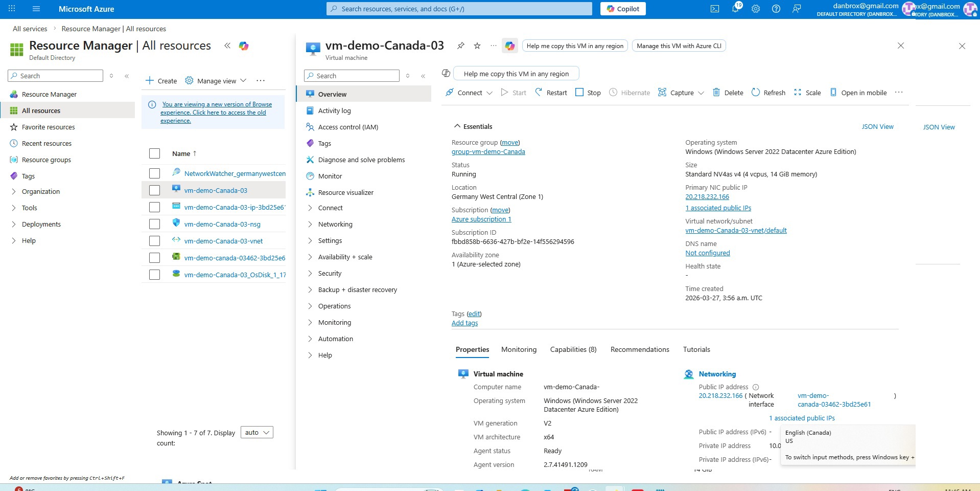Open the Azure subscription 1 link

pos(481,219)
